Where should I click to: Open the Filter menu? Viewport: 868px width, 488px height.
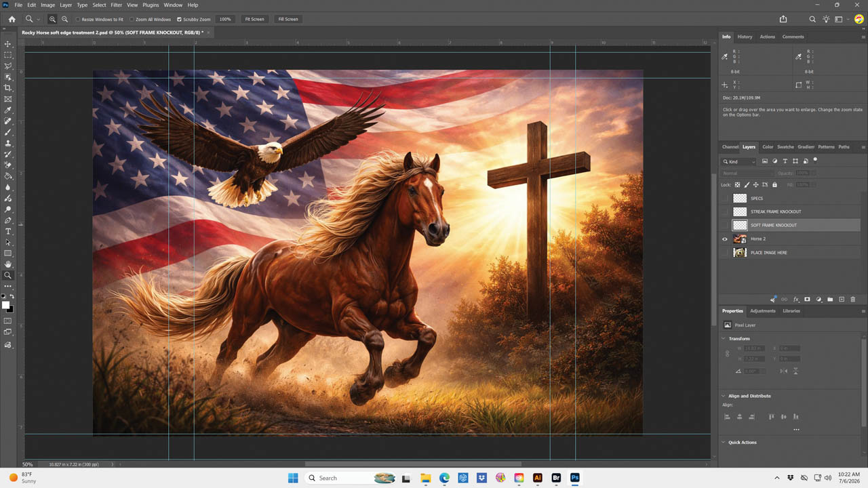(x=117, y=5)
